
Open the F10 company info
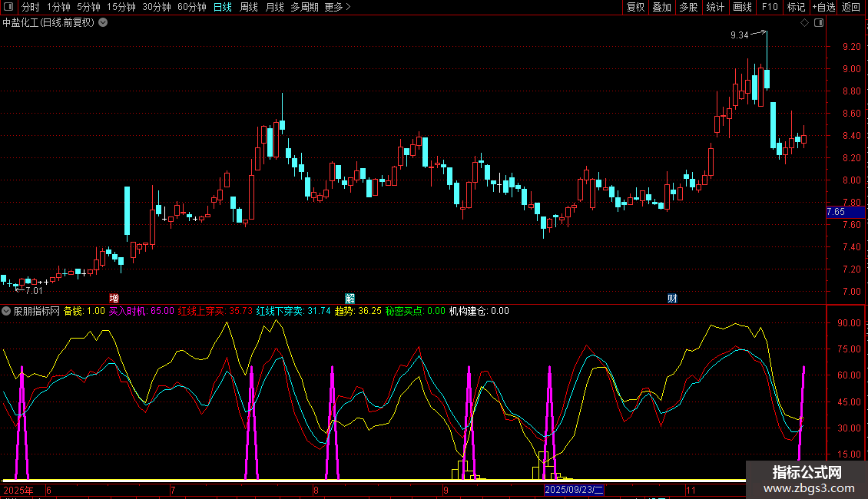coord(770,7)
